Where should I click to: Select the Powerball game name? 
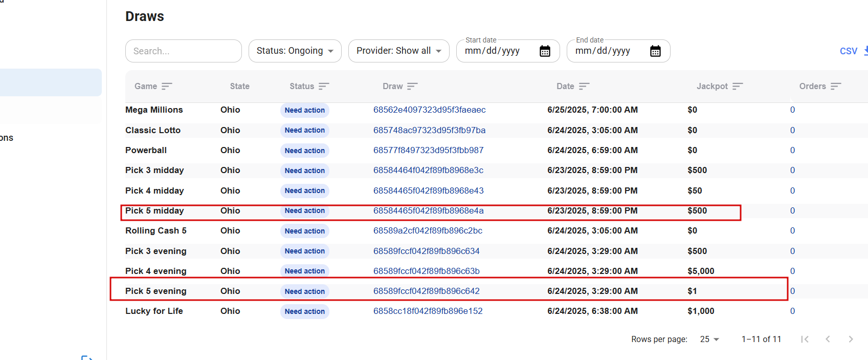click(x=146, y=150)
